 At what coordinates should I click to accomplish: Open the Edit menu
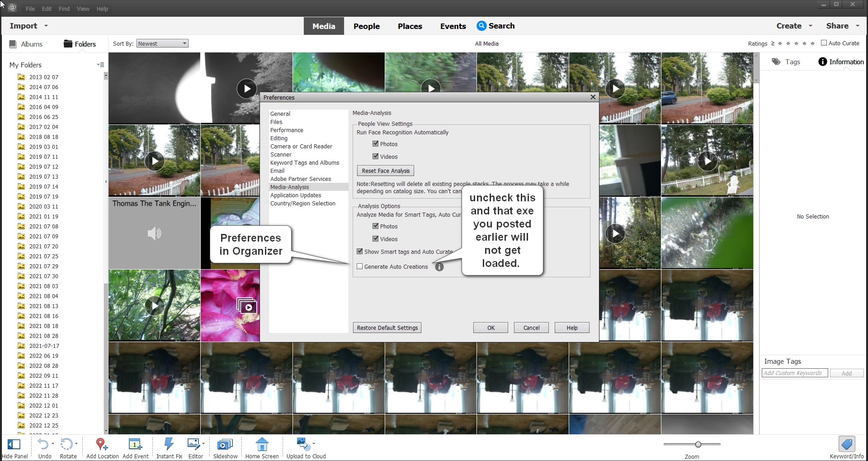point(47,9)
